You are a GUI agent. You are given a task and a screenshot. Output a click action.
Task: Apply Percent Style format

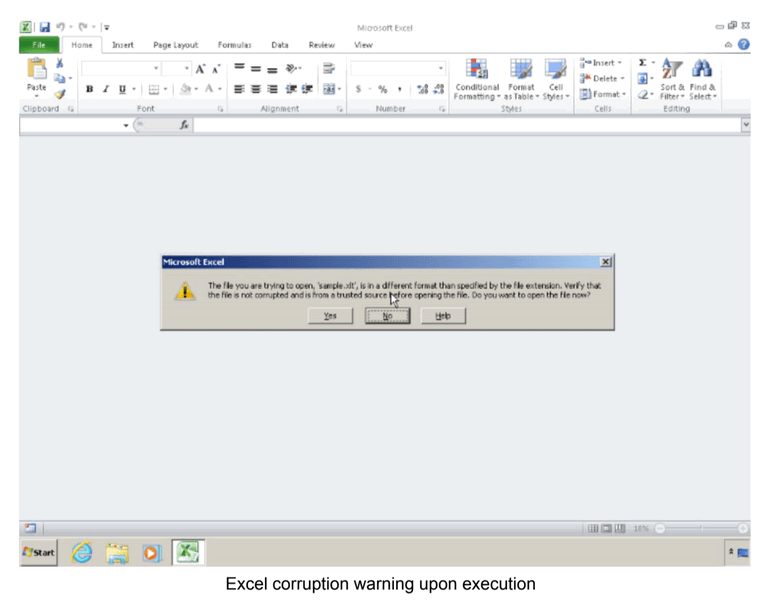click(383, 89)
